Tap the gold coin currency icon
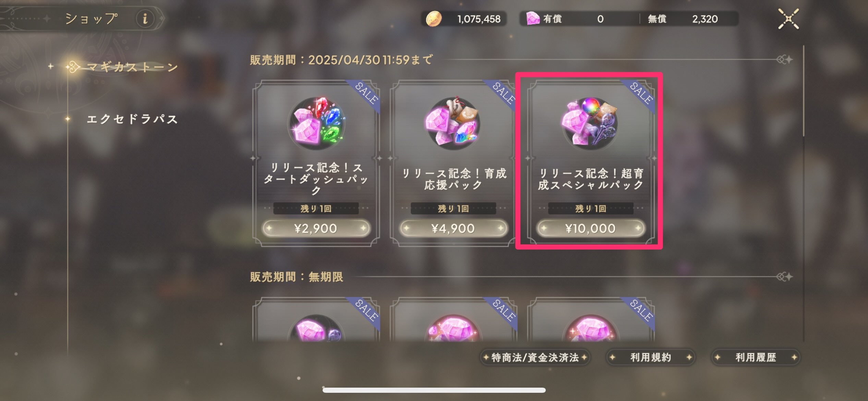This screenshot has height=401, width=868. 434,19
